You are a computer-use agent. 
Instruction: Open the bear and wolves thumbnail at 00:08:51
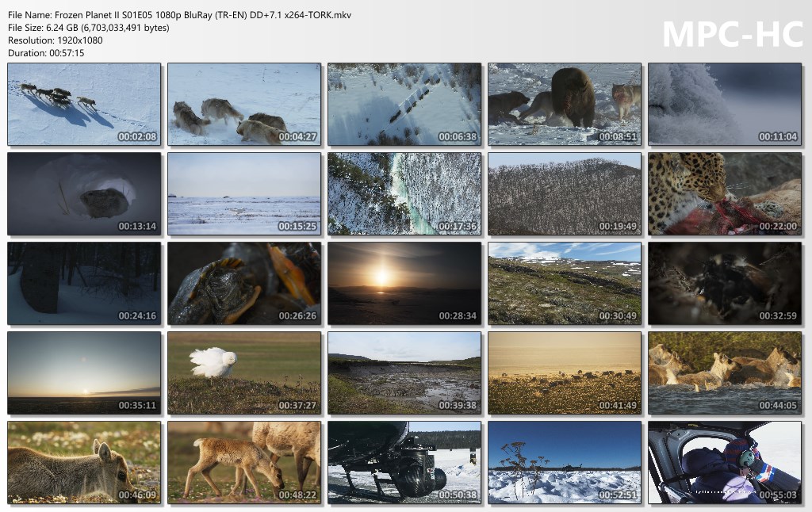coord(565,104)
